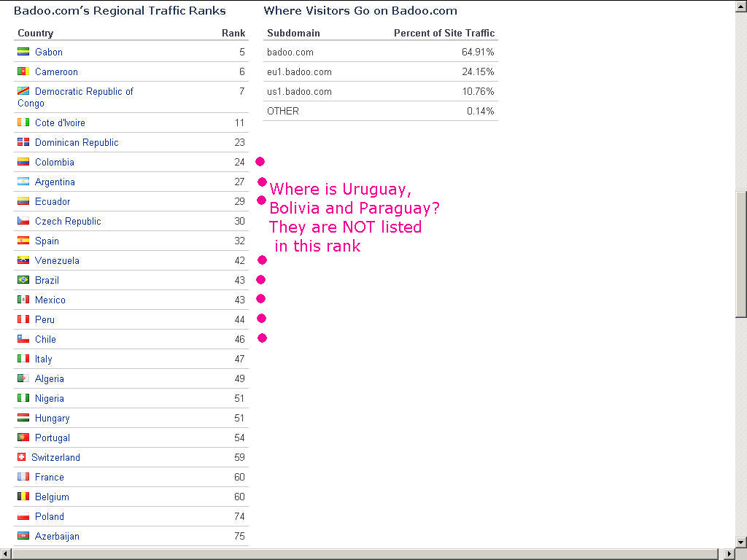Viewport: 747px width, 560px height.
Task: Click the Cote d'Ivoire flag icon
Action: [x=23, y=122]
